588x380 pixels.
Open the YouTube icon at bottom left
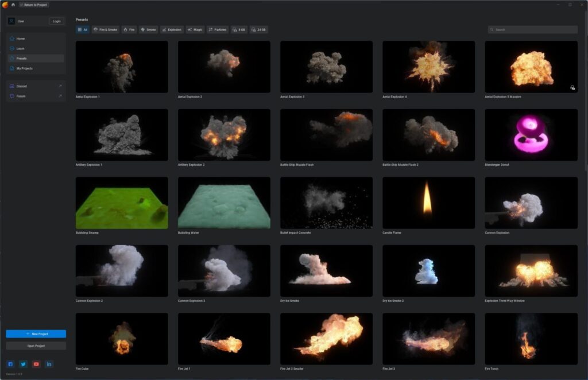tap(36, 364)
